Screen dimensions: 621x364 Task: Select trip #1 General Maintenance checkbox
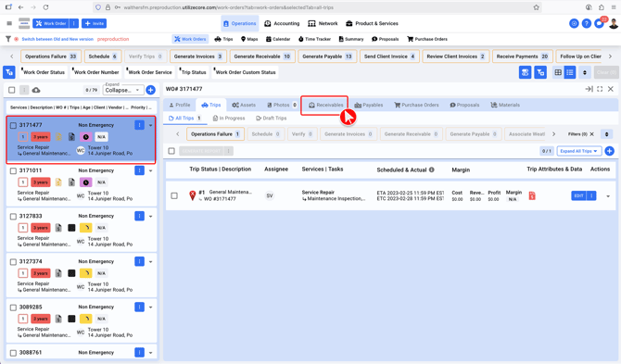(174, 195)
